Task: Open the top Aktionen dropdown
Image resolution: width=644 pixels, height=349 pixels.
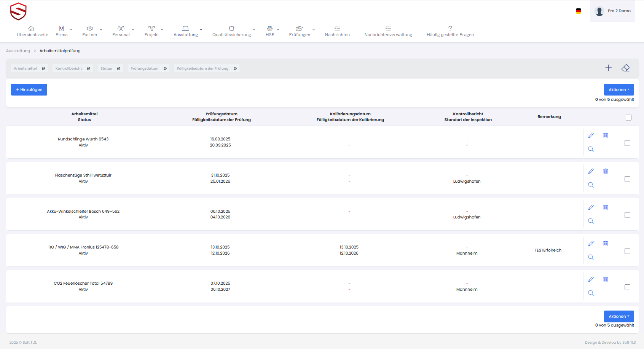Action: 618,90
